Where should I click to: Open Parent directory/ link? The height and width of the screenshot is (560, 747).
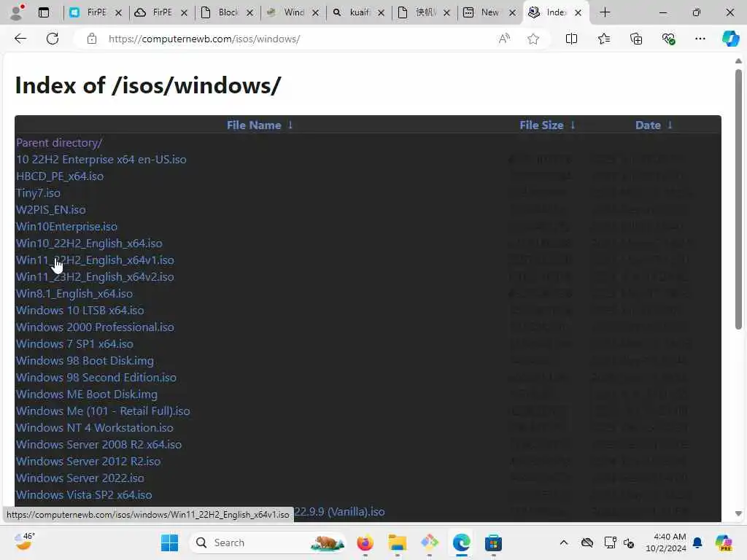pos(58,142)
